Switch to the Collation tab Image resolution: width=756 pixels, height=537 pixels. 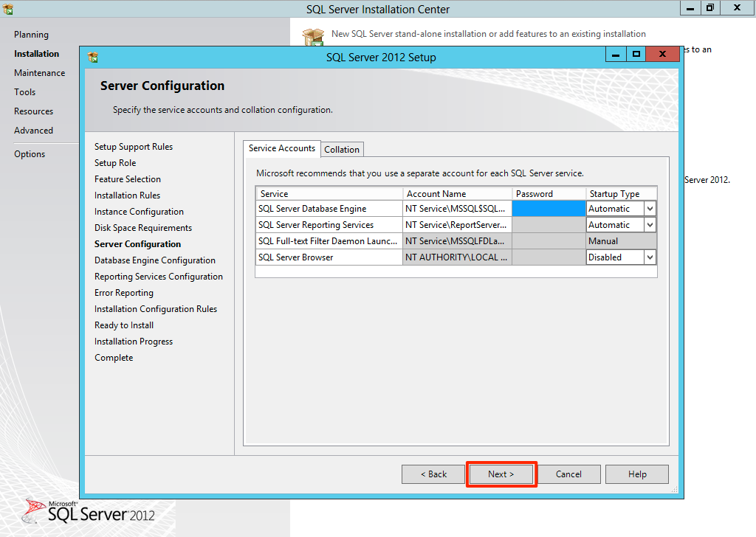(x=342, y=149)
